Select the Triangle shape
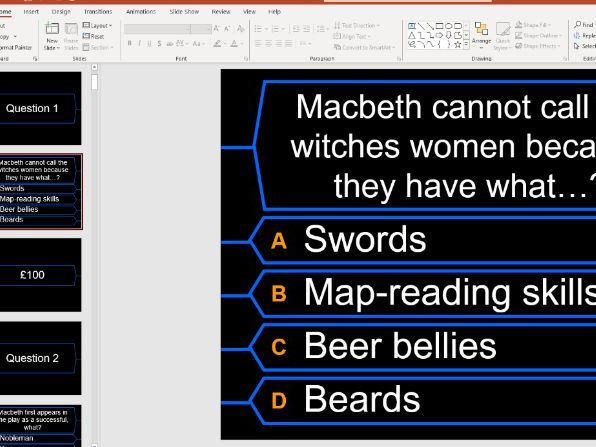596x447 pixels. (x=411, y=35)
